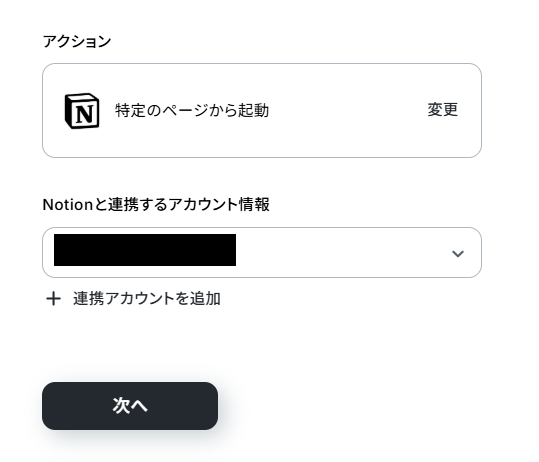Screen dimensions: 539x462
Task: Click the Notionと連携するアカウント情報 label
Action: (156, 205)
